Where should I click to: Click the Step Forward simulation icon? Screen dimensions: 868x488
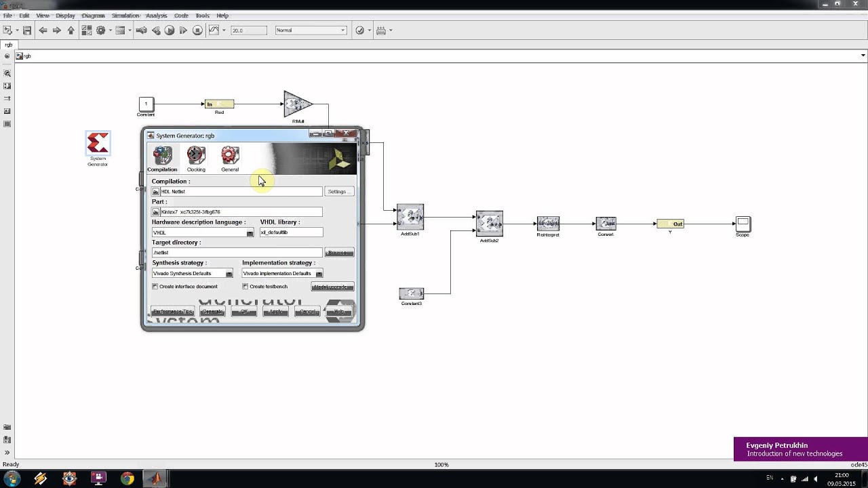[x=183, y=30]
